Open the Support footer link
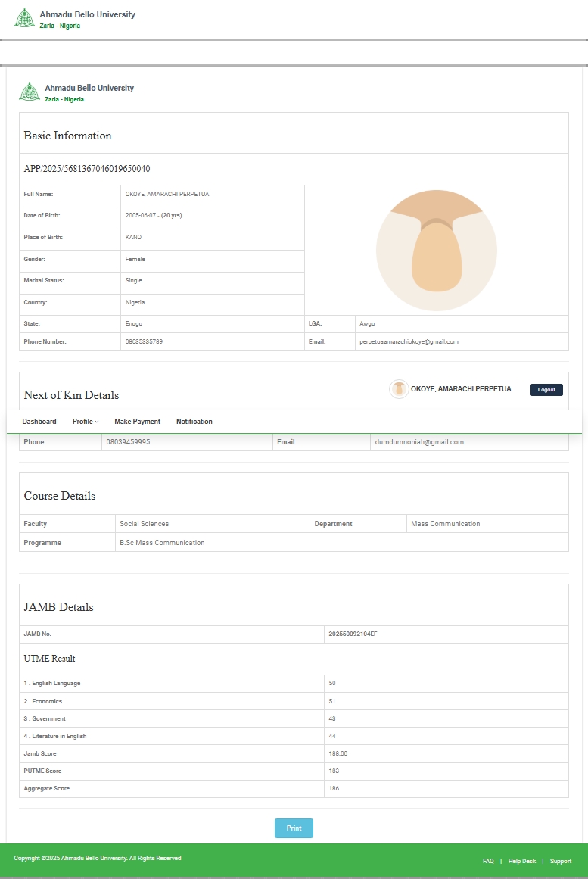 pos(560,861)
